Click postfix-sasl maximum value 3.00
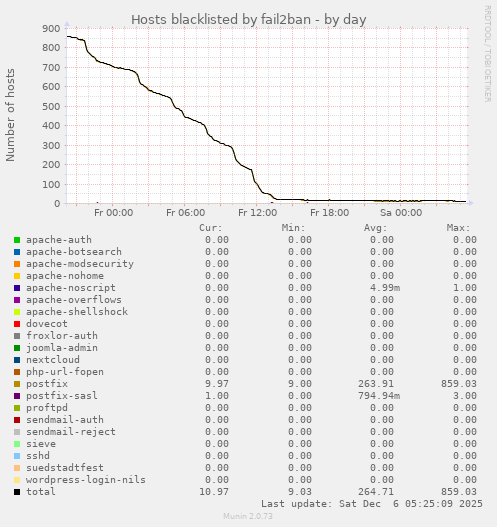Viewport: 497px width, 527px height. 464,396
